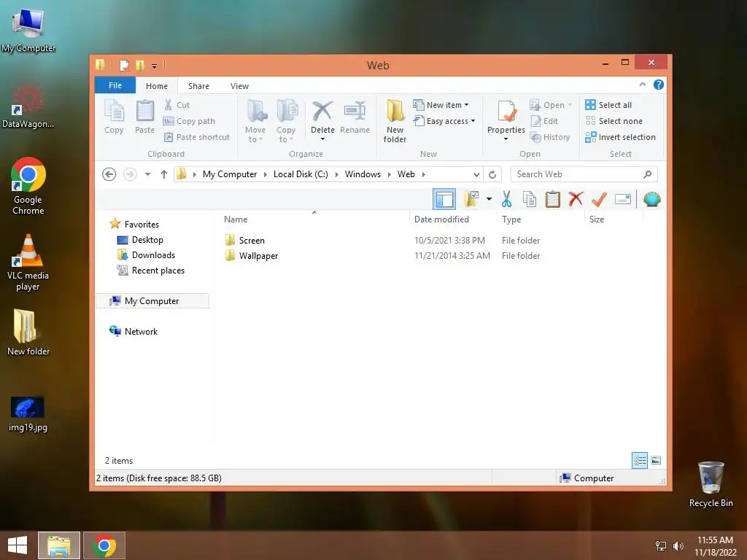Viewport: 747px width, 560px height.
Task: Refresh the folder view
Action: click(492, 175)
